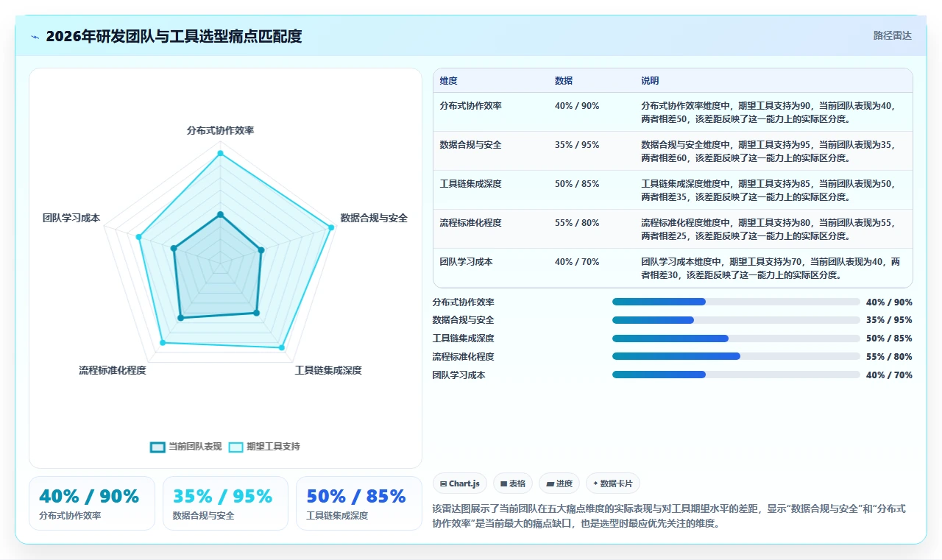Click the radar axis label 工具链集成深度
The height and width of the screenshot is (560, 942).
[x=328, y=370]
